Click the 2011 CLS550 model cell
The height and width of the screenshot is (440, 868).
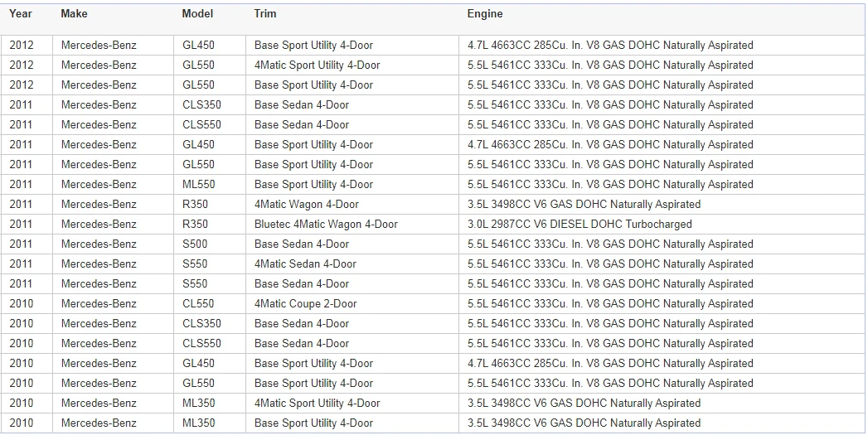tap(210, 125)
